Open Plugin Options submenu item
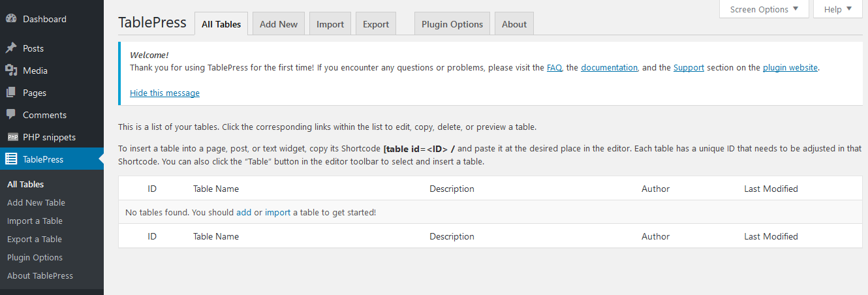 35,257
